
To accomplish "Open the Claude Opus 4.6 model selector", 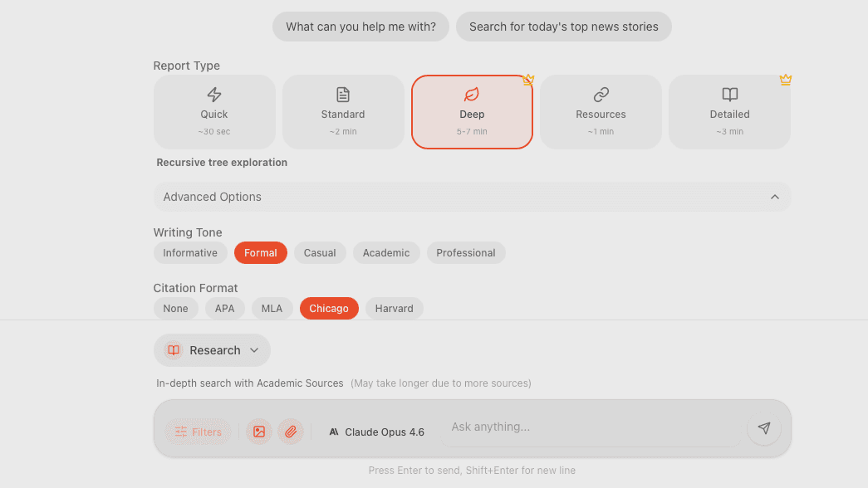I will click(376, 432).
